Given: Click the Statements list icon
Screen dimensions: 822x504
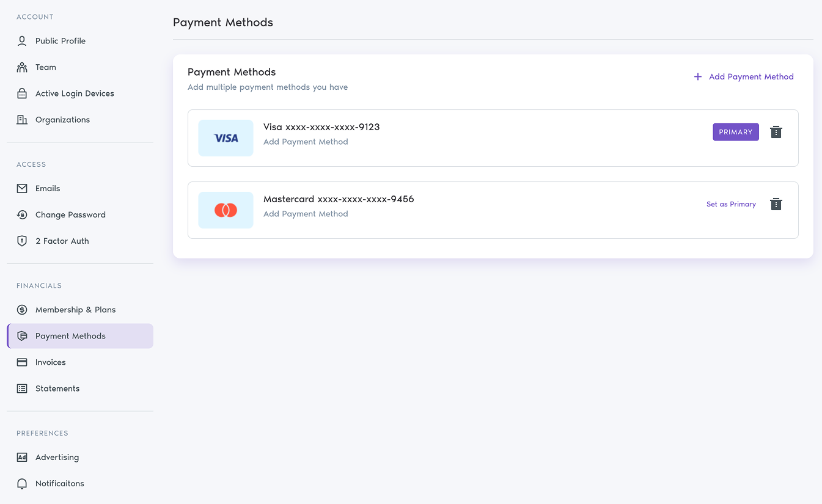Looking at the screenshot, I should coord(22,388).
